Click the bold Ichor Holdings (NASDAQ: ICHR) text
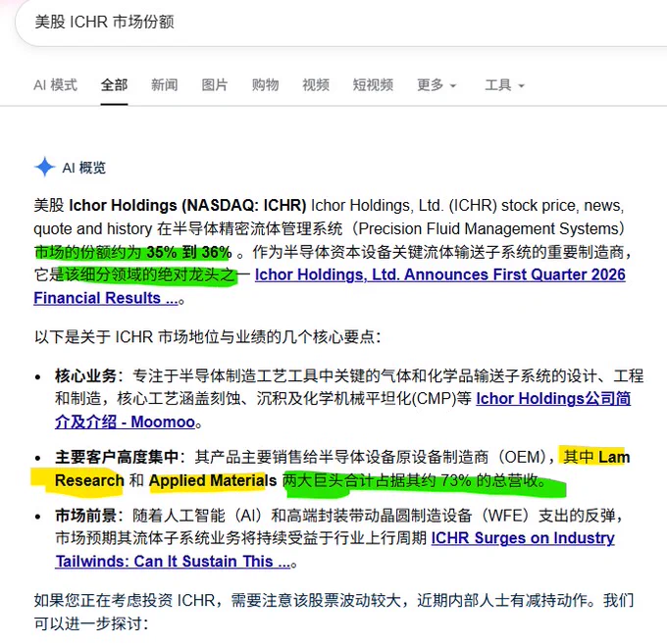Screen dimensions: 667x644 (187, 205)
